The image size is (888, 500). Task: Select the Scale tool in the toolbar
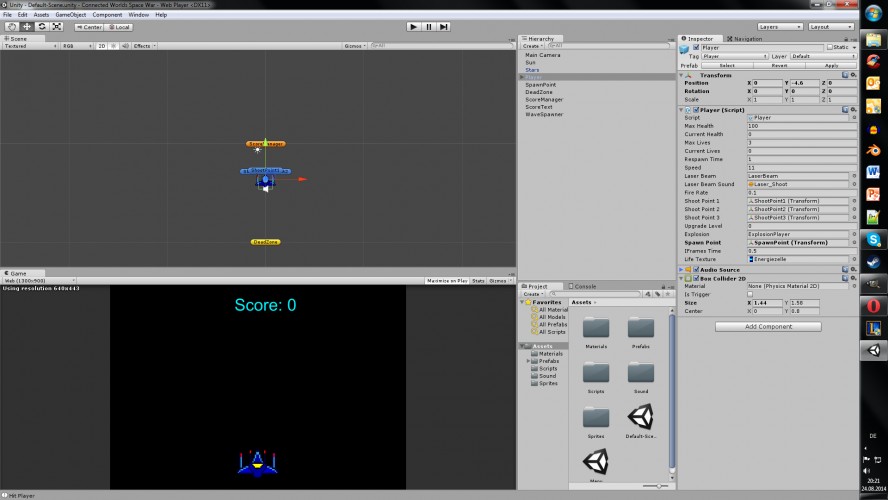(57, 27)
